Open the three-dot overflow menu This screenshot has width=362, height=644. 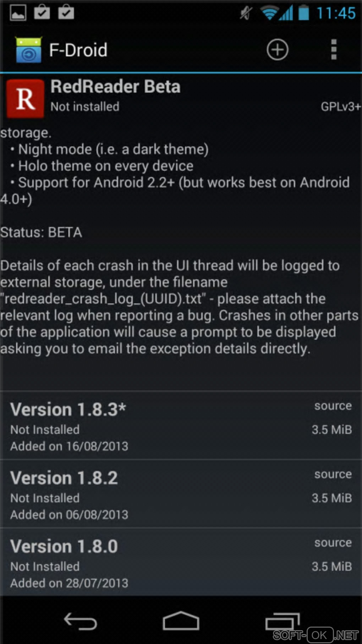[x=334, y=50]
